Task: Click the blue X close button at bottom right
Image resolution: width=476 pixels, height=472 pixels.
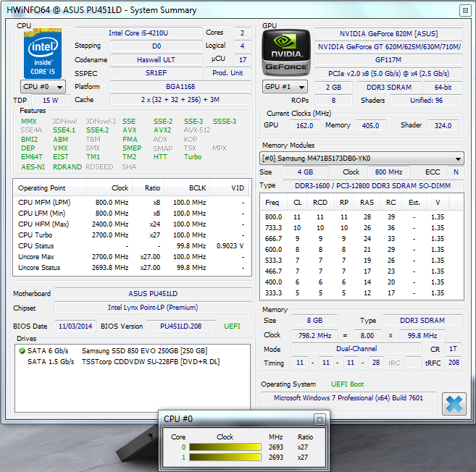Action: (x=454, y=404)
